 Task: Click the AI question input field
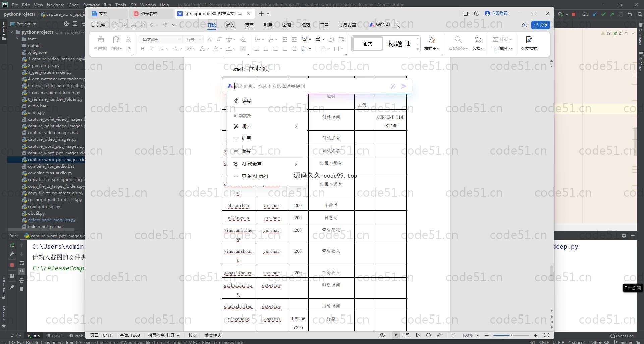coord(310,86)
